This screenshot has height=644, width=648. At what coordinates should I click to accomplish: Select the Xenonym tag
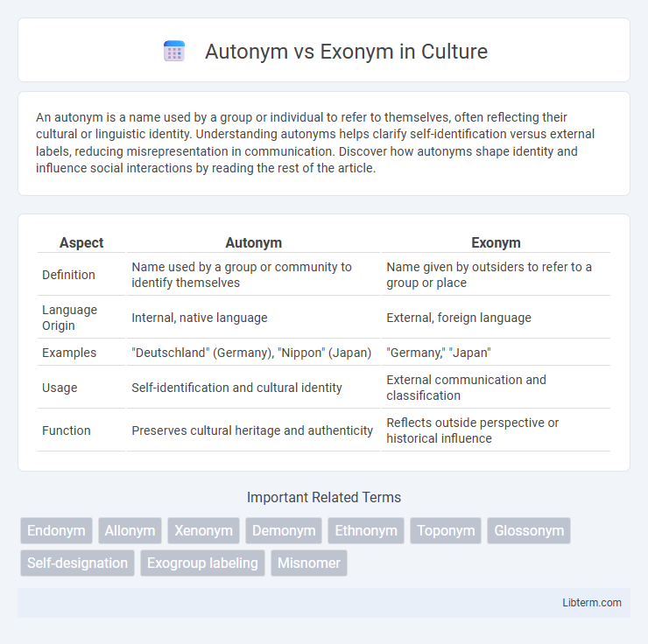point(203,530)
